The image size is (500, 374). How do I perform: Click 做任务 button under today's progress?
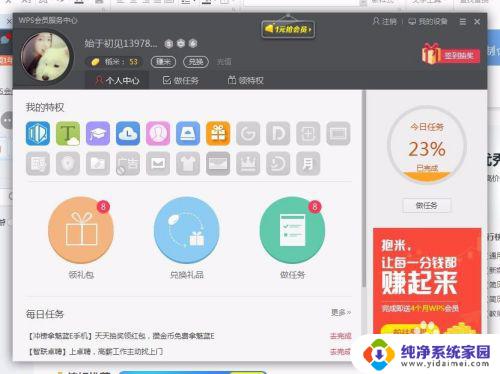(x=427, y=205)
